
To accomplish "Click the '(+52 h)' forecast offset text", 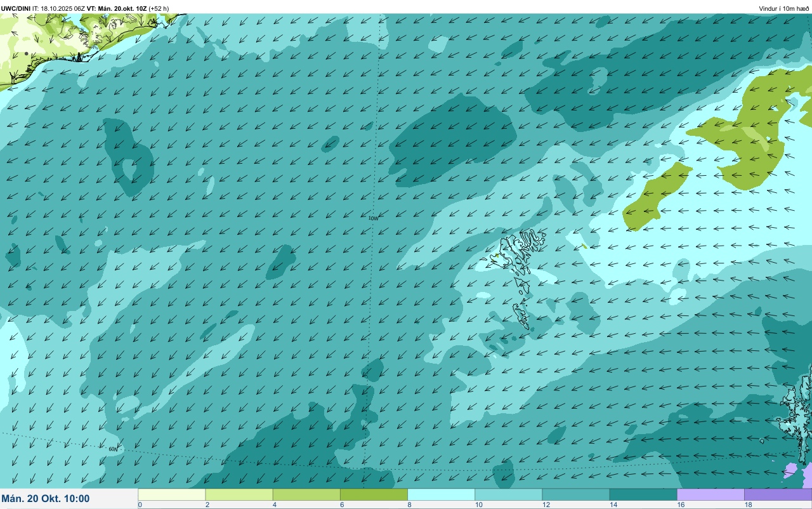I will 159,8.
